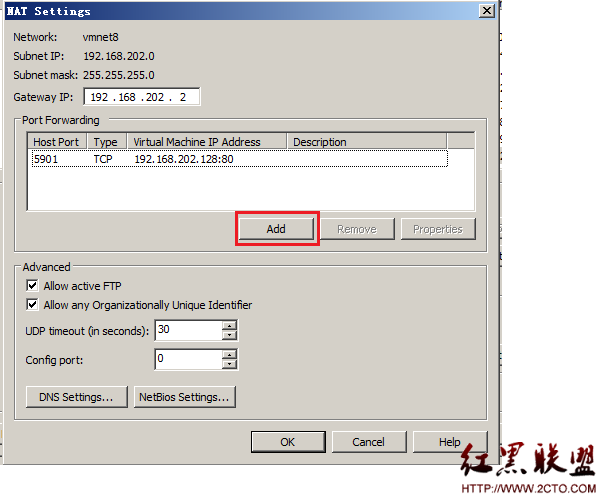Toggle Allow any Organizationally Unique Identifier
This screenshot has width=598, height=494.
pos(32,304)
